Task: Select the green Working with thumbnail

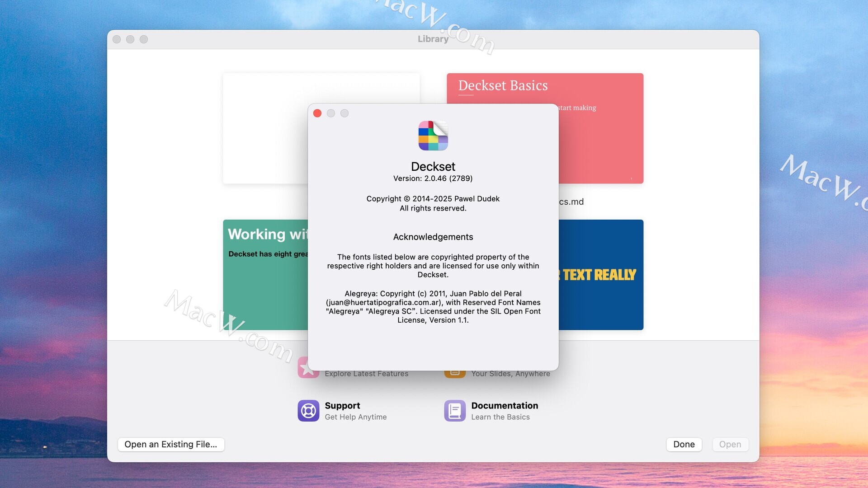Action: click(x=265, y=289)
